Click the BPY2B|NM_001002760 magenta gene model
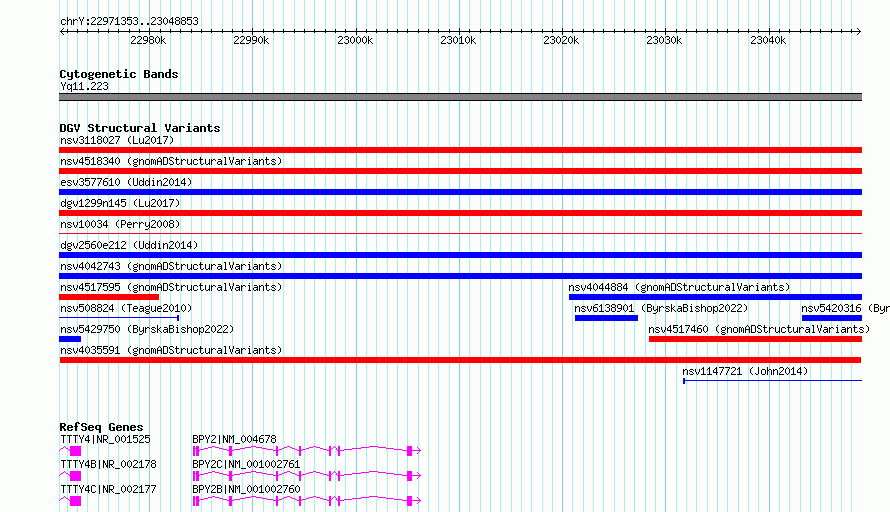The width and height of the screenshot is (890, 512). (307, 501)
